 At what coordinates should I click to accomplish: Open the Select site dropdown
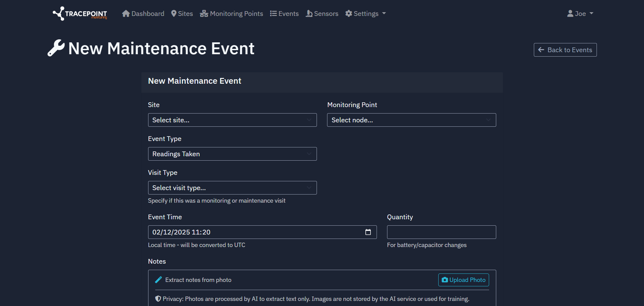coord(232,120)
